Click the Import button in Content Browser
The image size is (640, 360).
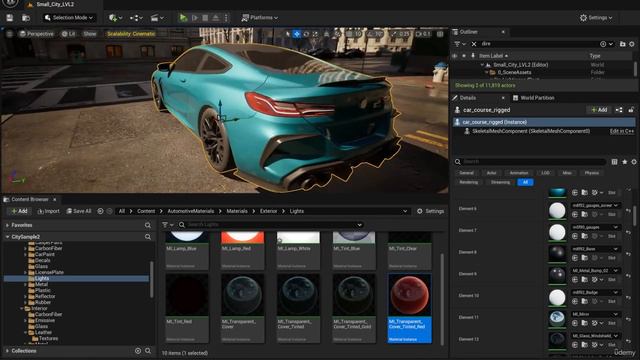point(48,211)
